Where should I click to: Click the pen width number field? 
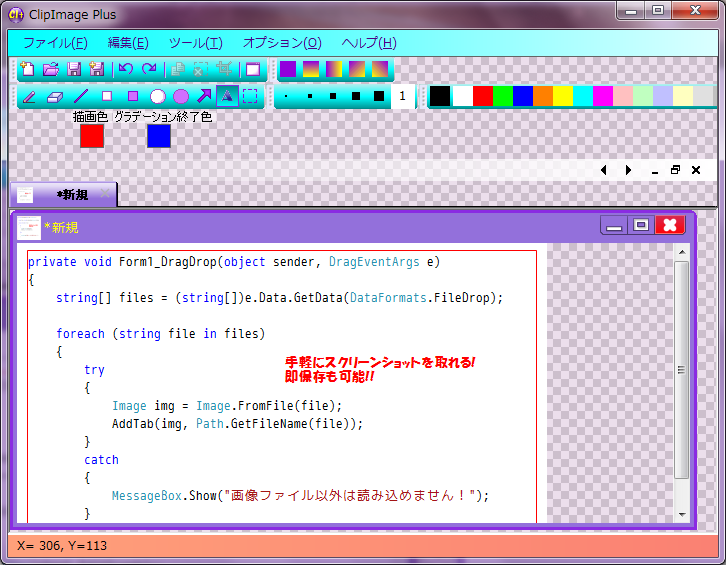[x=402, y=97]
